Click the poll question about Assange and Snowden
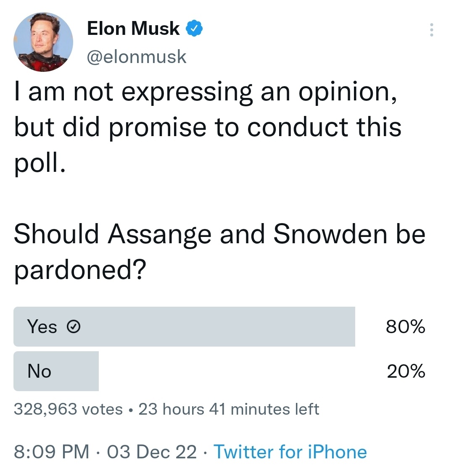The width and height of the screenshot is (454, 476). (219, 251)
